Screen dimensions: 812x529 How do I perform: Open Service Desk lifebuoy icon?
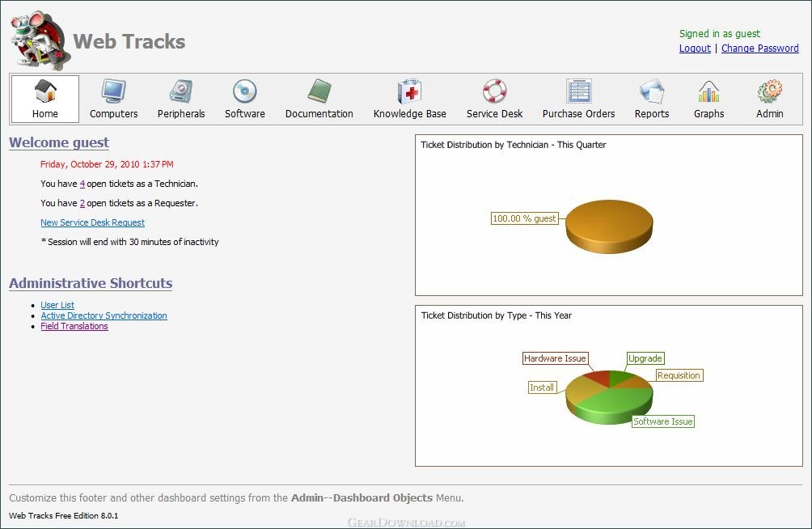[x=494, y=91]
